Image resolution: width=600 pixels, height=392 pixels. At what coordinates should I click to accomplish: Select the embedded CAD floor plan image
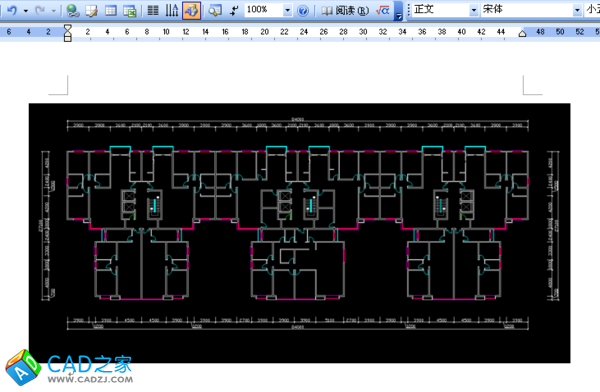(300, 233)
